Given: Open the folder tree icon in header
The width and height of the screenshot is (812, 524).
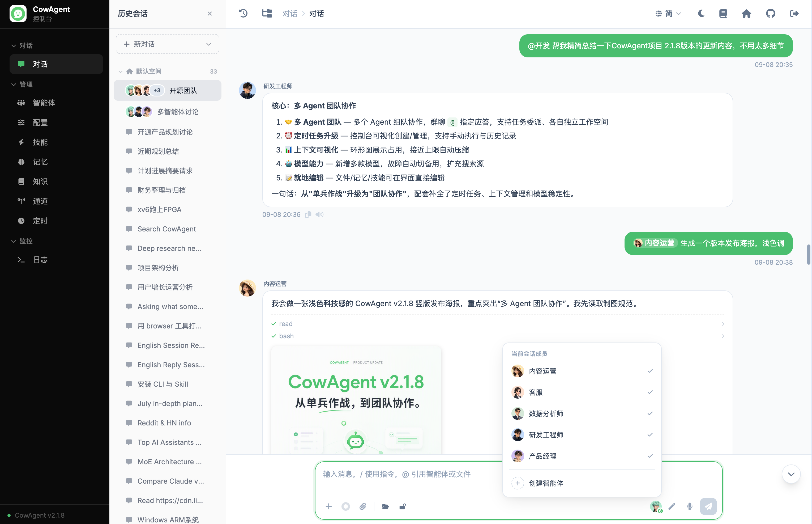Looking at the screenshot, I should (x=267, y=14).
